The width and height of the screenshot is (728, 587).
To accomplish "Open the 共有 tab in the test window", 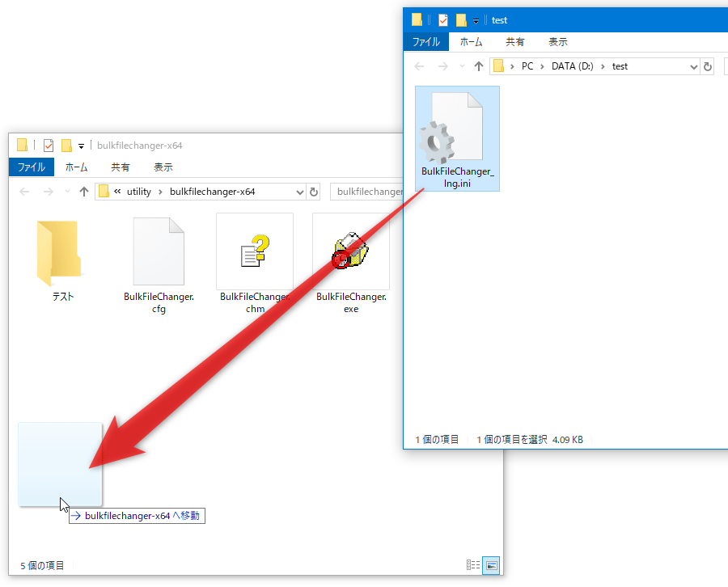I will click(515, 42).
